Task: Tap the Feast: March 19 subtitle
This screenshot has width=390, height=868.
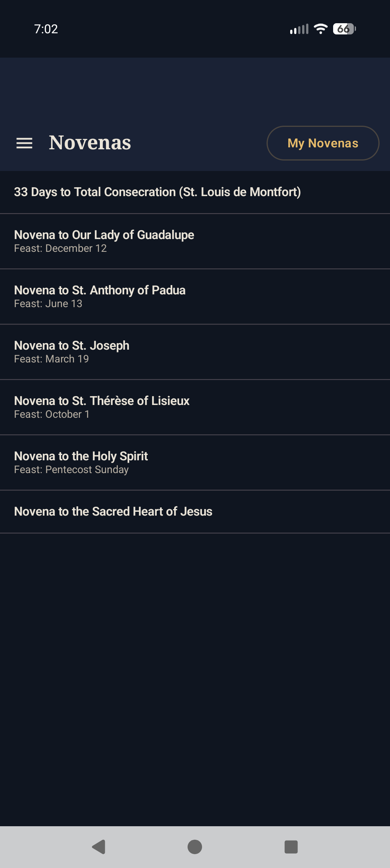Action: 51,359
